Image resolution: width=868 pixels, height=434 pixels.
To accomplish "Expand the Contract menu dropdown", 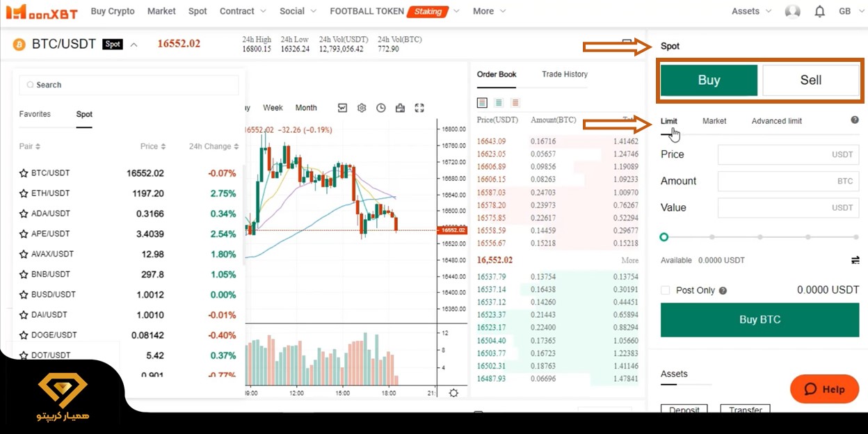I will click(x=240, y=11).
